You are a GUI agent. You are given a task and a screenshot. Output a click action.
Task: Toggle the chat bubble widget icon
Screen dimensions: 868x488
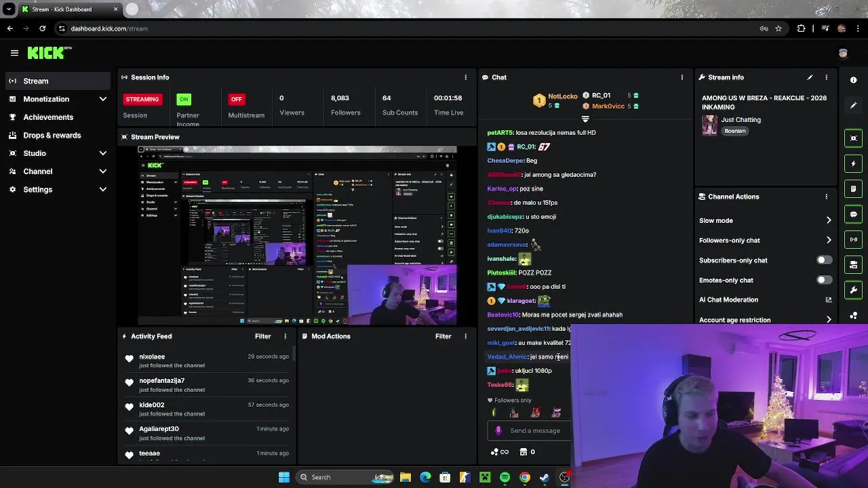tap(854, 214)
